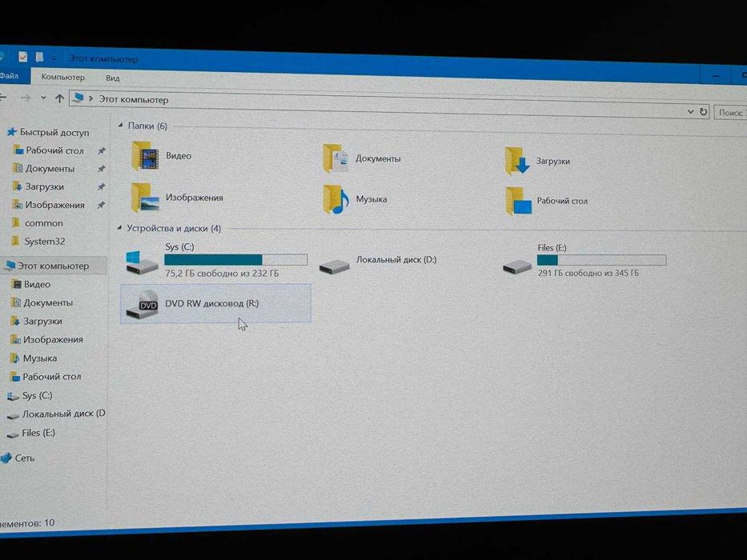Open the recent locations dropdown arrow
The image size is (747, 560).
pyautogui.click(x=43, y=98)
